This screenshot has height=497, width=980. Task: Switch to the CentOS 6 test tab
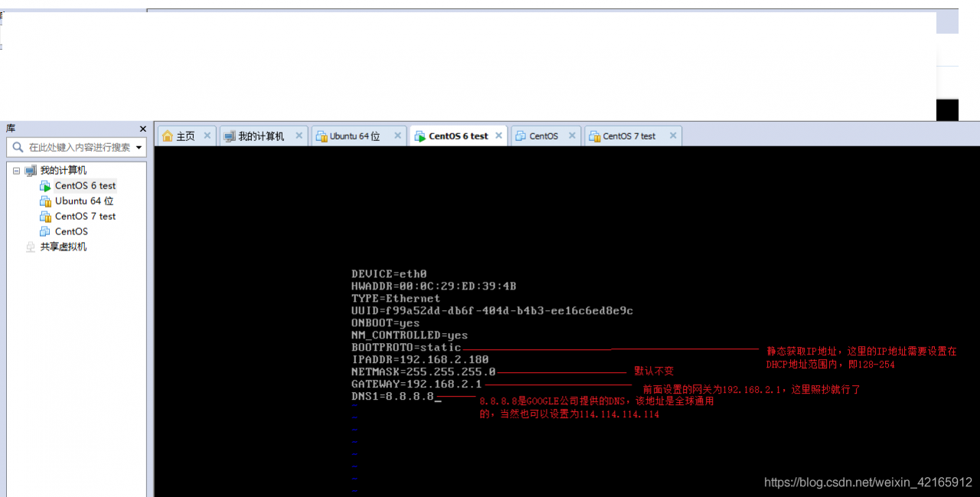point(458,136)
